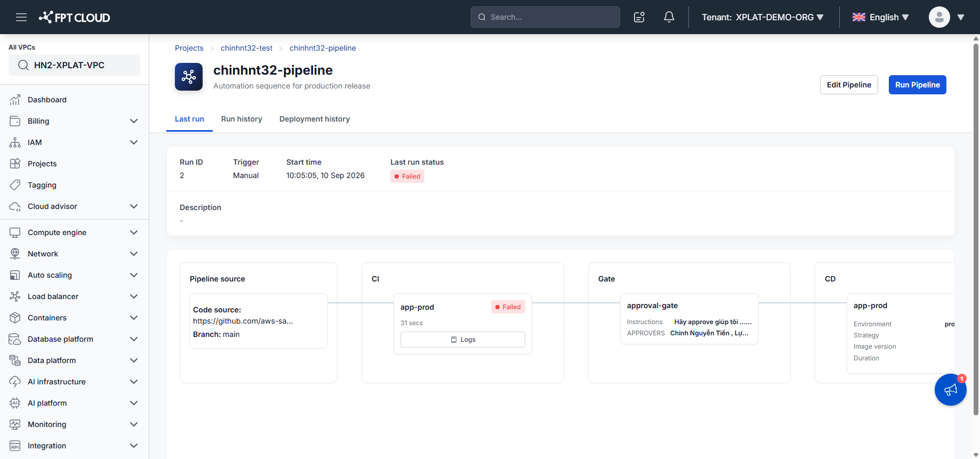Click the start time 10:05:05, 10 Sep 2026
The height and width of the screenshot is (459, 980).
tap(325, 175)
